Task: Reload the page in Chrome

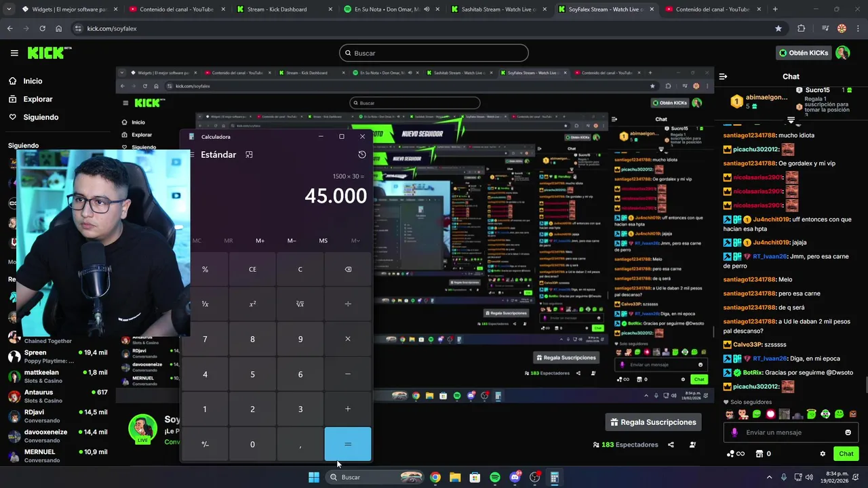Action: point(42,28)
